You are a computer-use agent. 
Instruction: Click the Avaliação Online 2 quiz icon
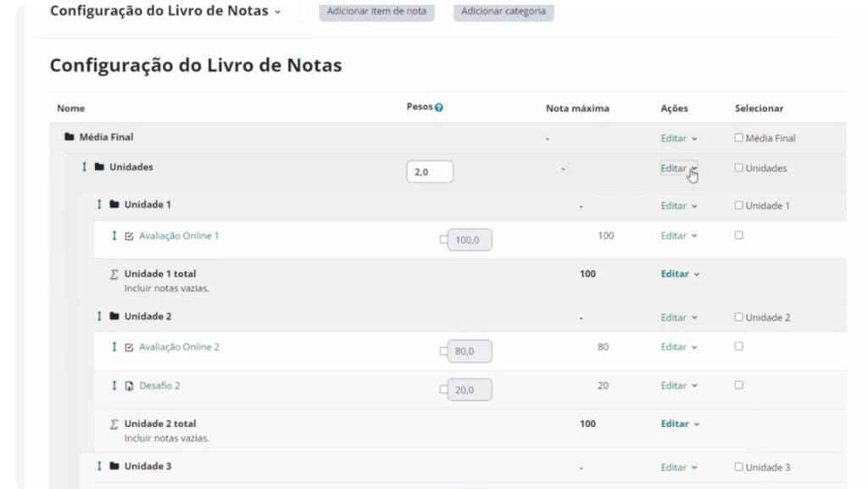(129, 347)
